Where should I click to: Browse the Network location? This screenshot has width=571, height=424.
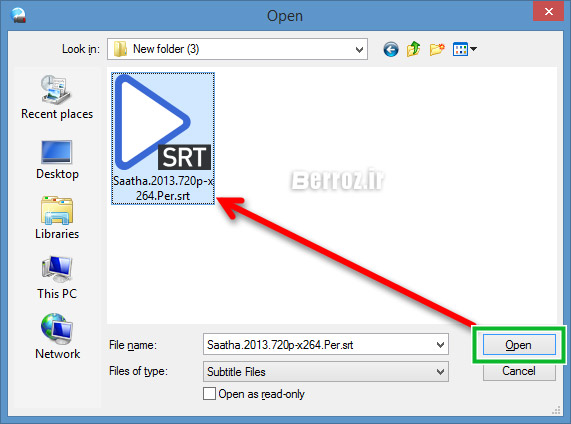click(57, 337)
